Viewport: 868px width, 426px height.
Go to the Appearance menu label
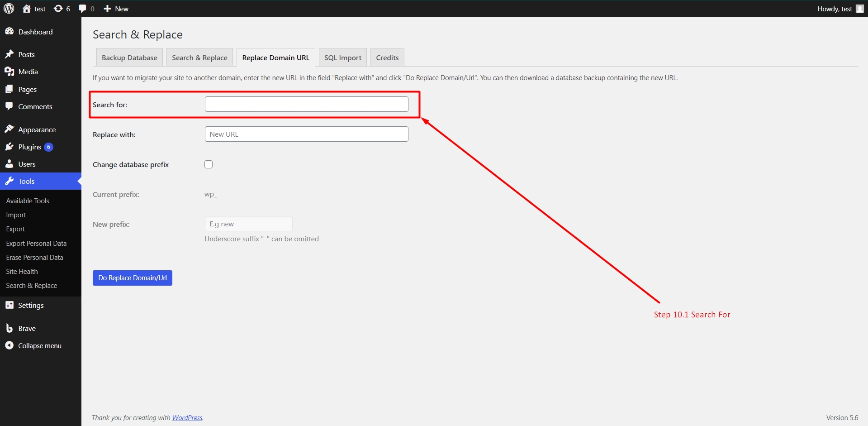(37, 129)
